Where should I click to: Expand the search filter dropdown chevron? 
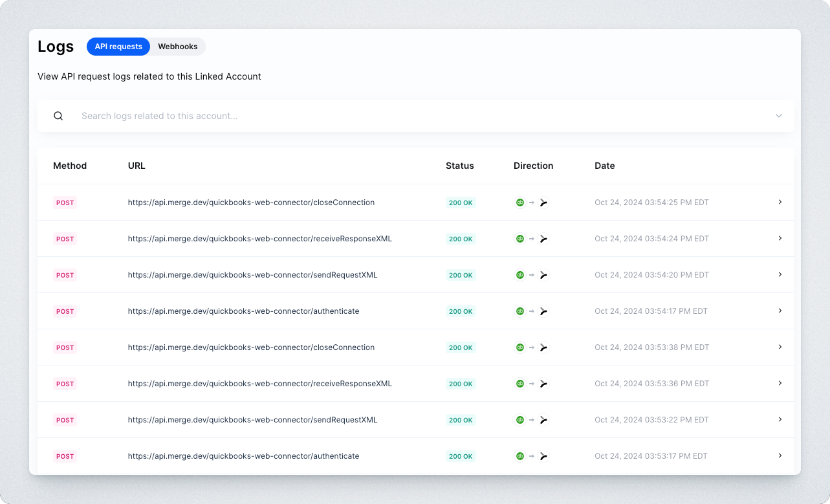pos(779,116)
